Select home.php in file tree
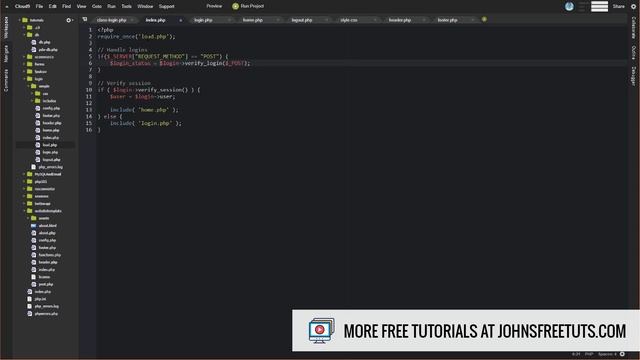 click(x=51, y=130)
